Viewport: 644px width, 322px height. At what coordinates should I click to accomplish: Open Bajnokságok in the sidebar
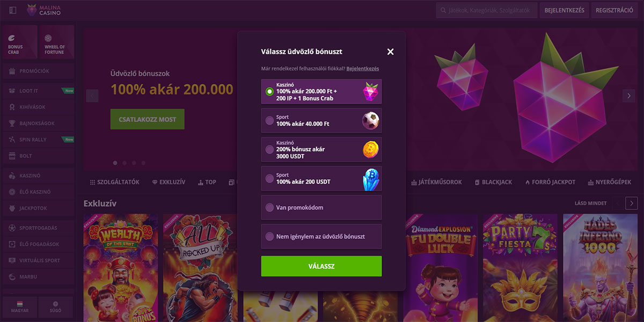[x=38, y=123]
